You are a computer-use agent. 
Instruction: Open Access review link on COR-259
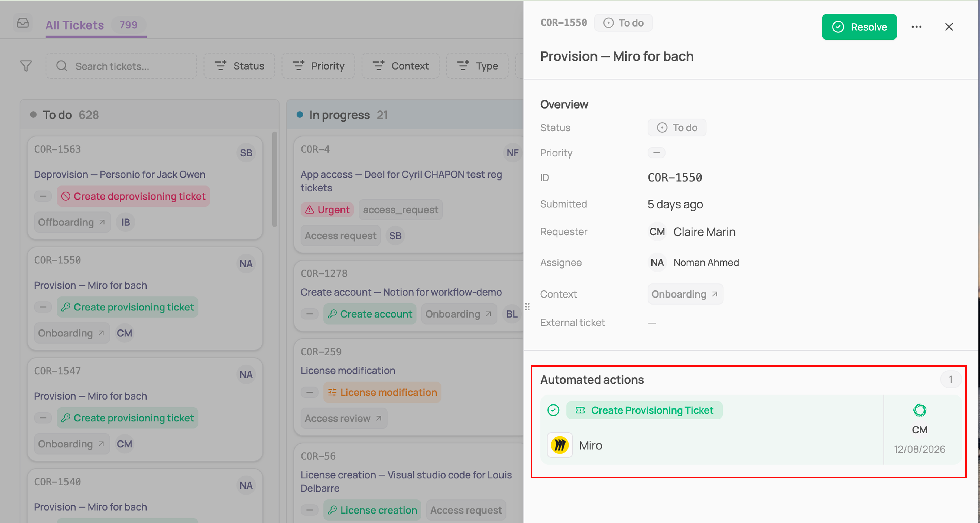(343, 418)
